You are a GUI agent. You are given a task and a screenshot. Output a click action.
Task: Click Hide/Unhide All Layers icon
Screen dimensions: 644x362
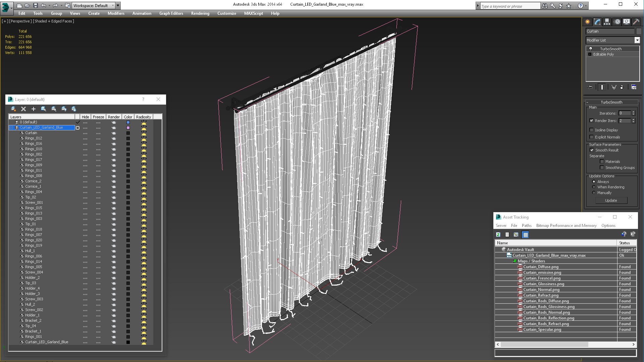point(64,109)
